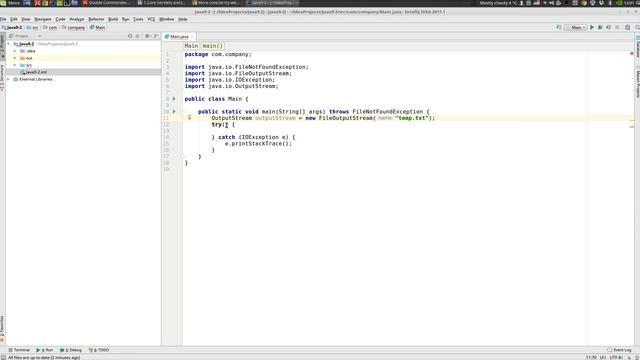Click tool windows toggle icon in status bar
This screenshot has width=640, height=360.
3,358
